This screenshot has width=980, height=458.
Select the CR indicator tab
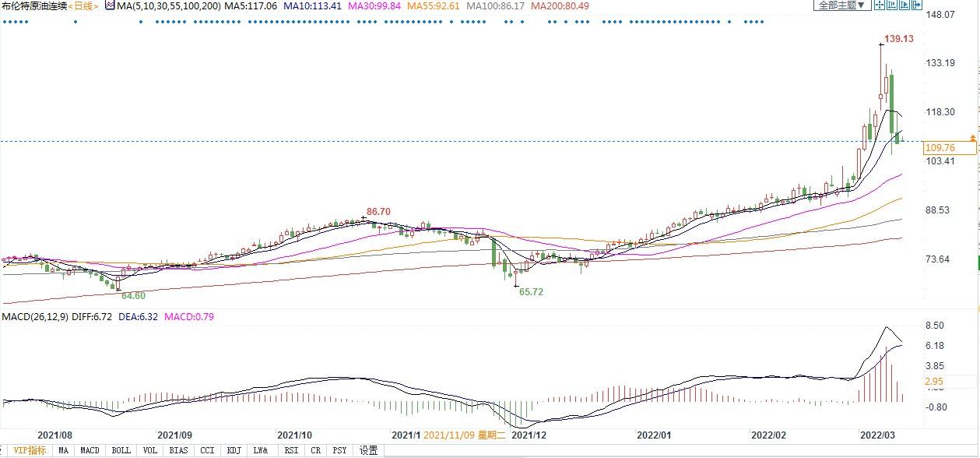pos(315,450)
